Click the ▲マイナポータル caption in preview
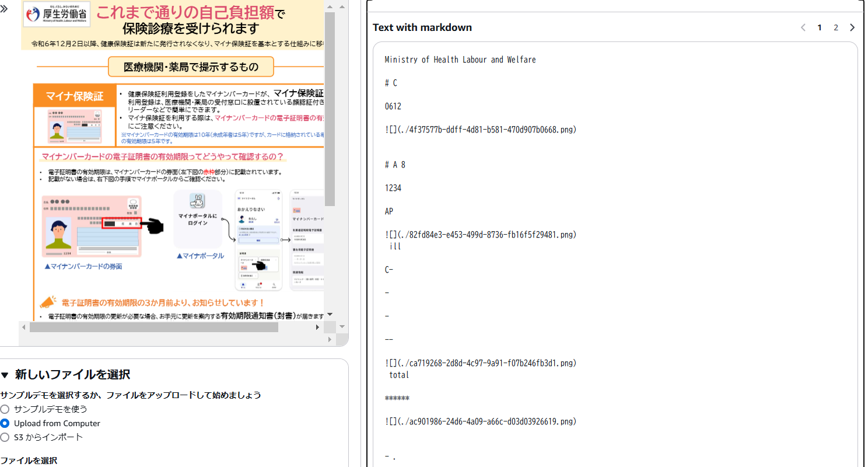Image resolution: width=868 pixels, height=467 pixels. [200, 256]
